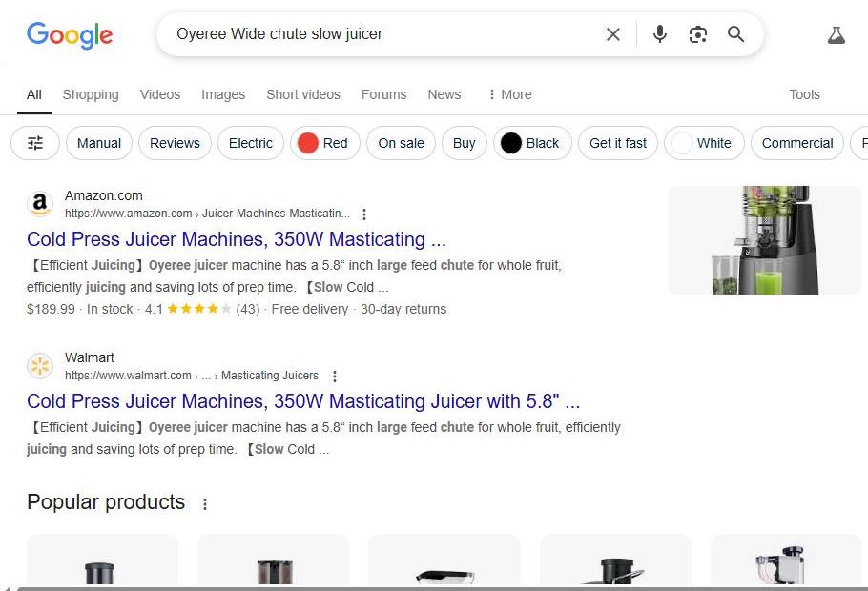868x591 pixels.
Task: Clear the search query with X icon
Action: coord(612,34)
